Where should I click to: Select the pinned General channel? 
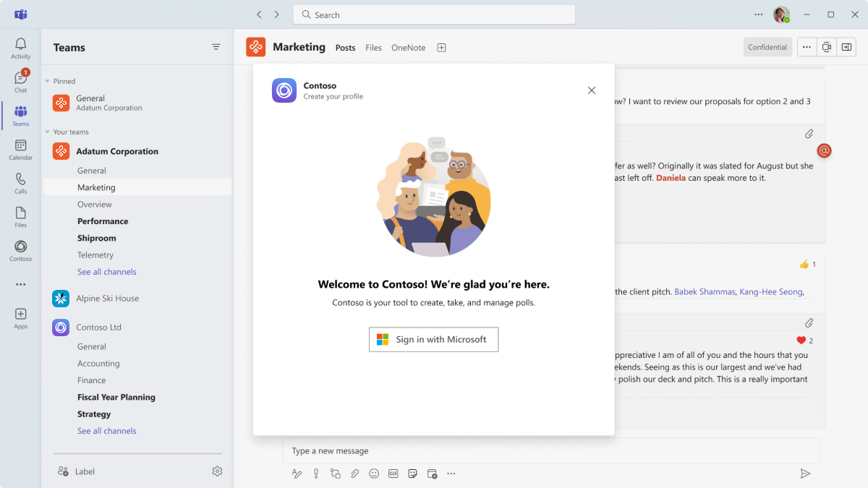[137, 103]
